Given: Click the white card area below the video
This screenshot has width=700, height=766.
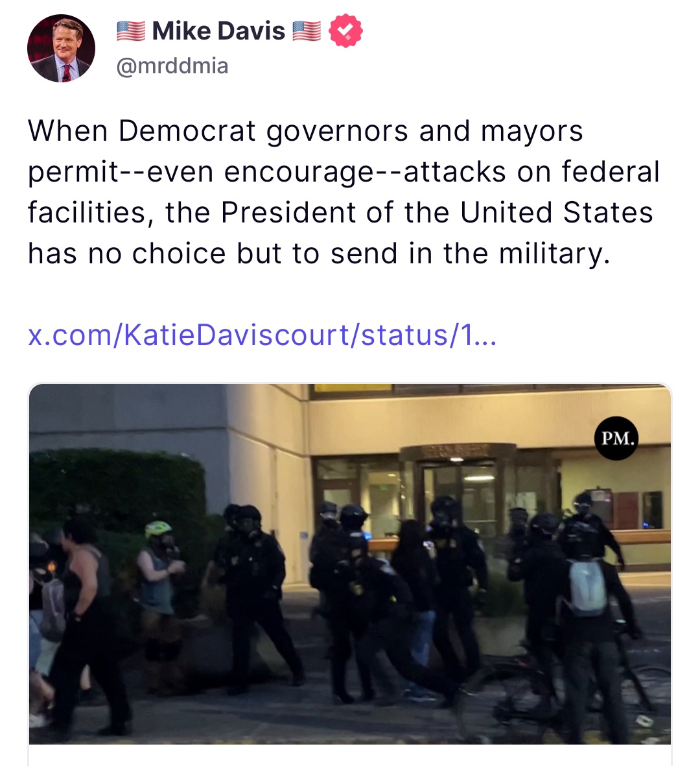Looking at the screenshot, I should (x=350, y=755).
